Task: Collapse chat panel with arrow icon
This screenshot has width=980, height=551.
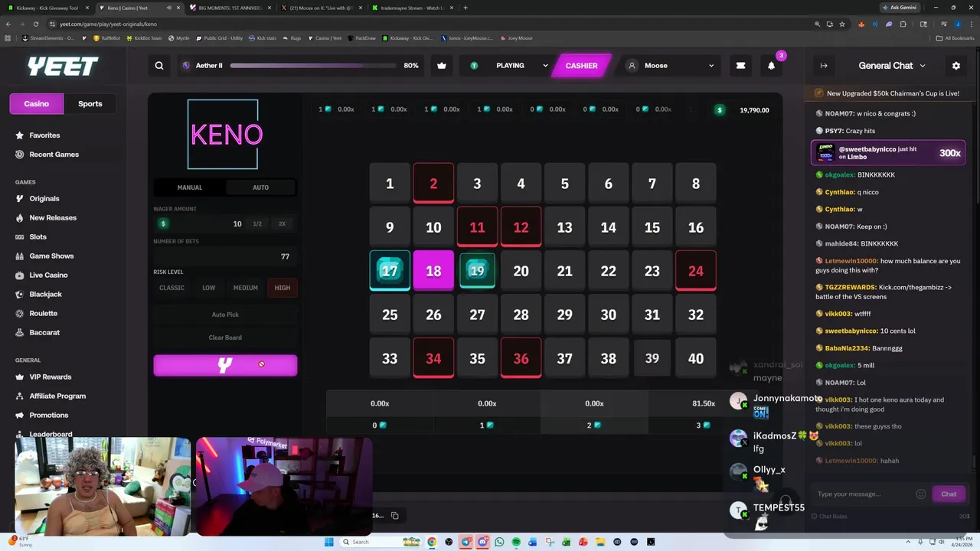Action: coord(824,66)
